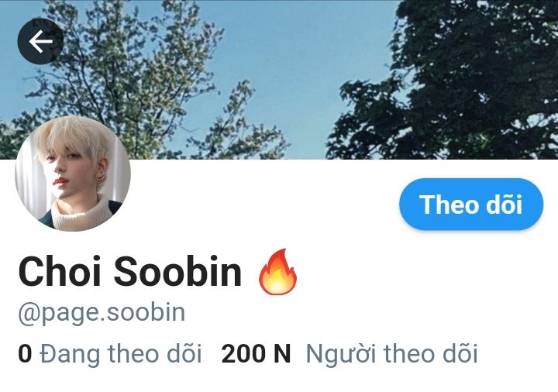
Task: Click the white sweater in the avatar photo
Action: coord(80,213)
